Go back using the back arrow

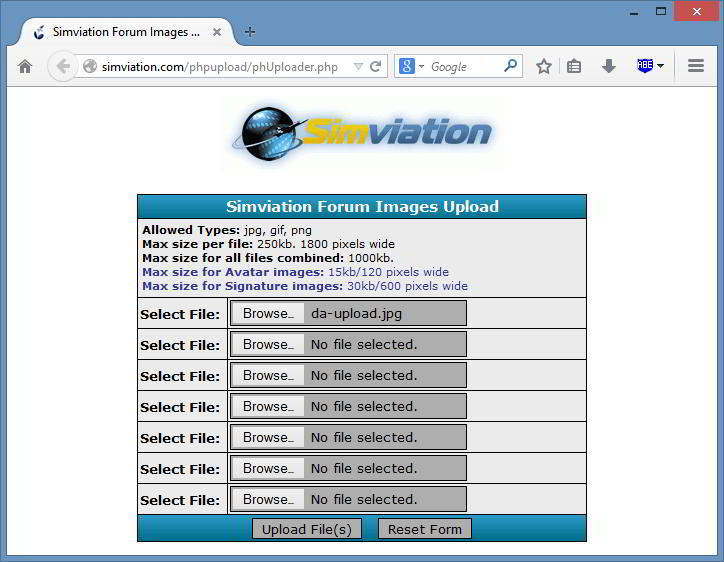[x=63, y=66]
